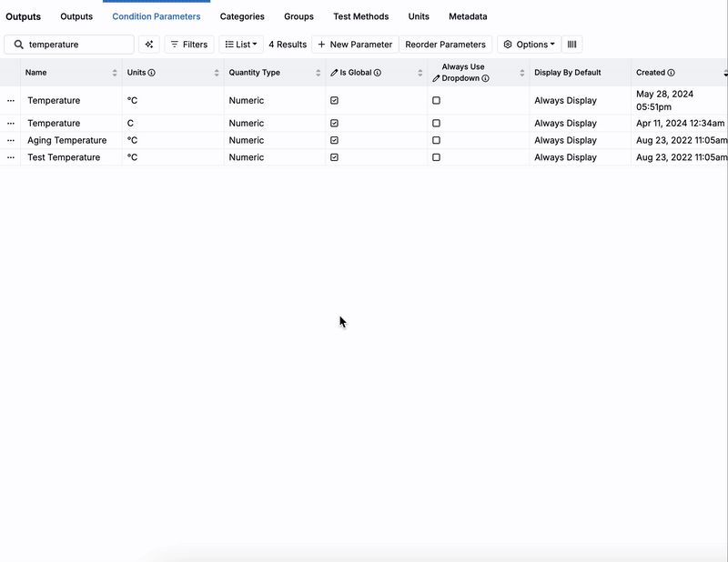Click the Is Global pencil edit icon
The width and height of the screenshot is (728, 562).
pyautogui.click(x=334, y=73)
